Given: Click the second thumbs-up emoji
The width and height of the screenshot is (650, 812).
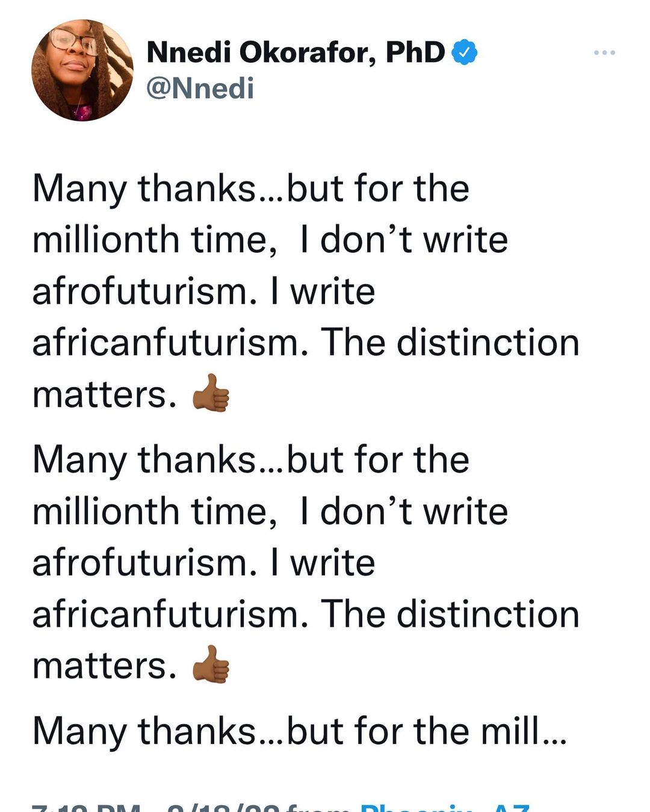Looking at the screenshot, I should pos(211,665).
